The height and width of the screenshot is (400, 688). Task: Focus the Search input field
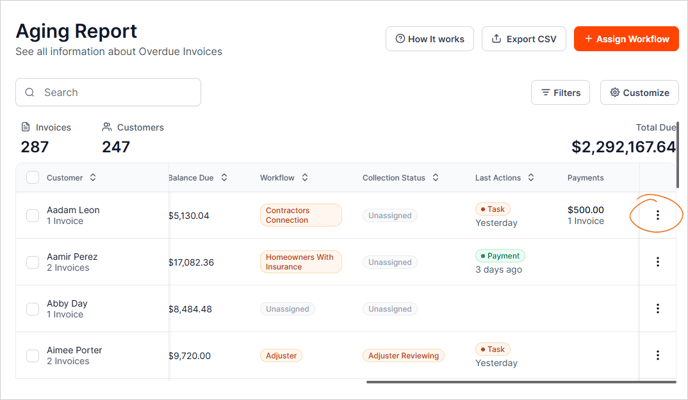(115, 92)
